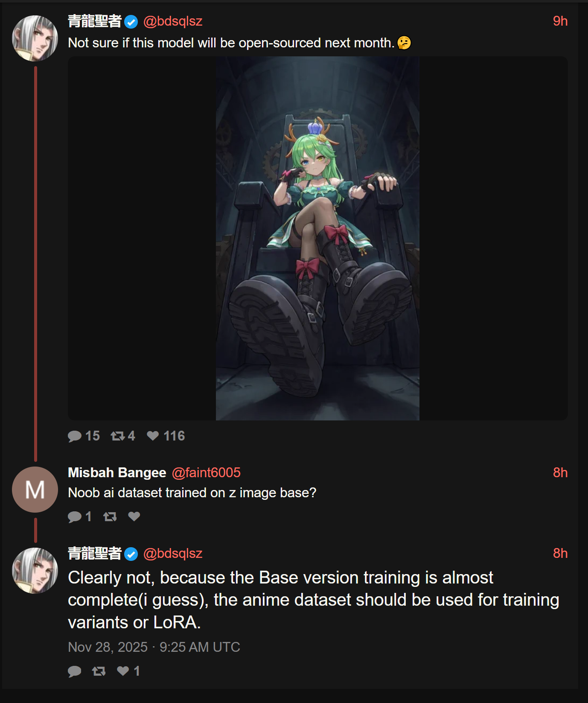Viewport: 588px width, 703px height.
Task: Open the @bdsqlsz handle on top post
Action: coord(173,21)
